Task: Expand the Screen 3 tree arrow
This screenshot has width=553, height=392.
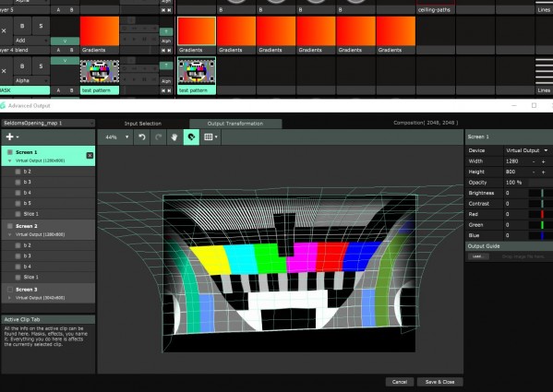Action: [x=9, y=298]
